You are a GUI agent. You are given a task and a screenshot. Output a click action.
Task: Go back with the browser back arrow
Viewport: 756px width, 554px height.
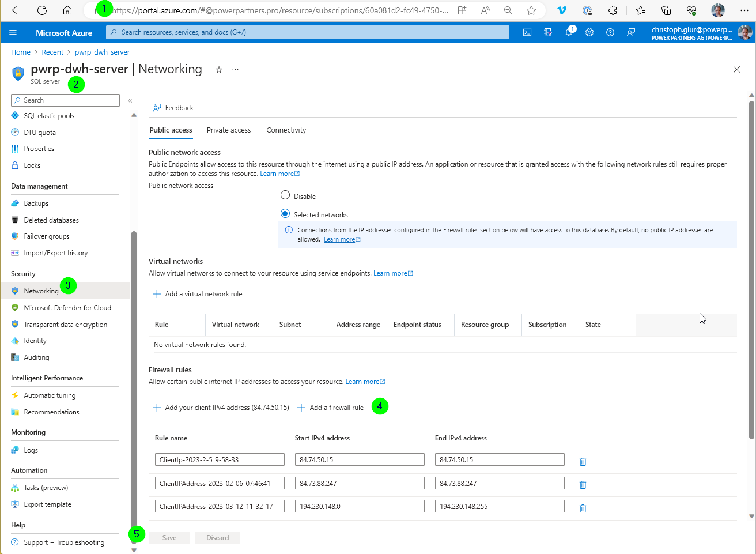point(16,10)
